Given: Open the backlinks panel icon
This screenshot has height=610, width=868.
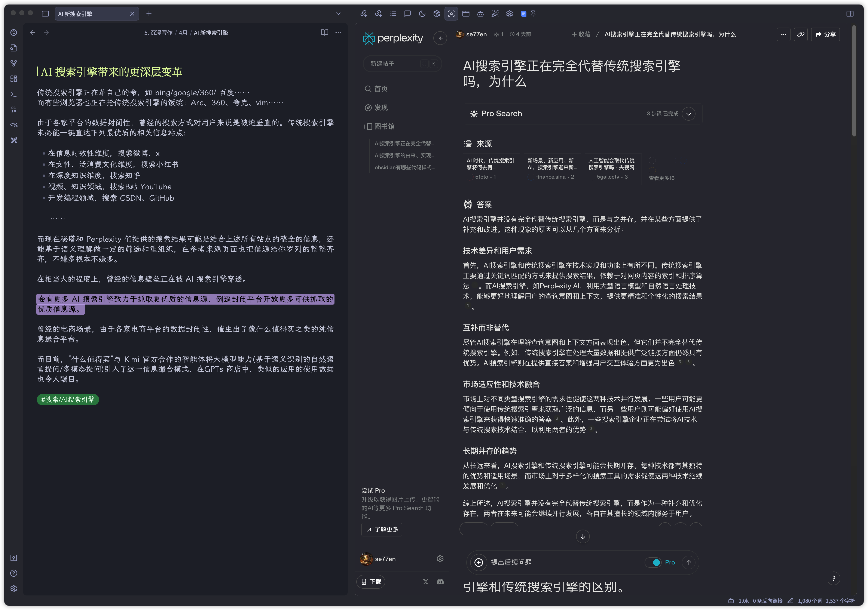Looking at the screenshot, I should 364,14.
